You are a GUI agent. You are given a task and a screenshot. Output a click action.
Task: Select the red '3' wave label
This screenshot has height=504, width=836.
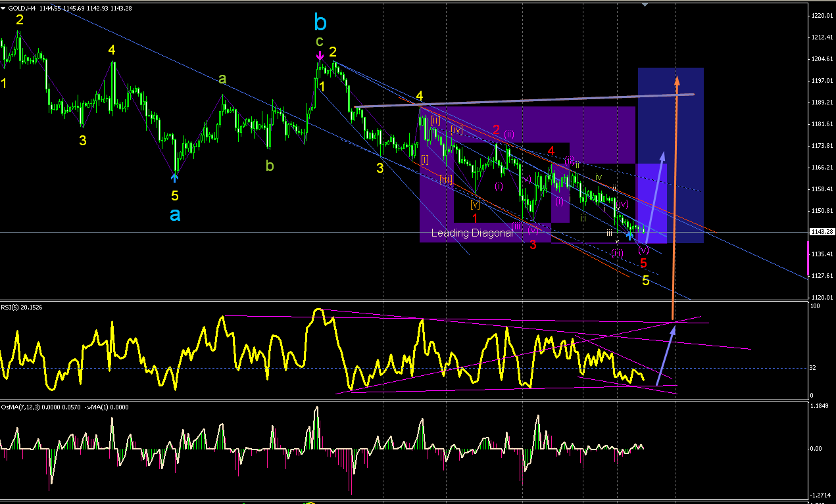tap(533, 244)
